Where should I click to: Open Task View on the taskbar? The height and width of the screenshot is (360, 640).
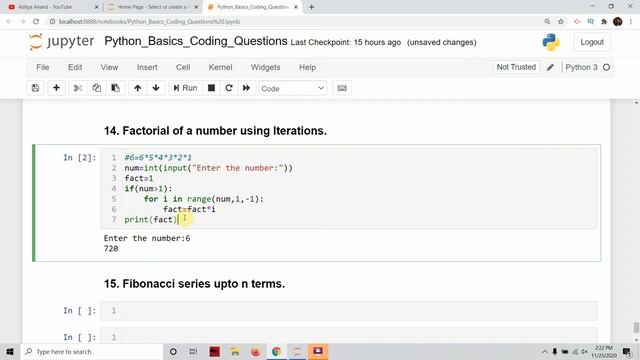coord(193,351)
